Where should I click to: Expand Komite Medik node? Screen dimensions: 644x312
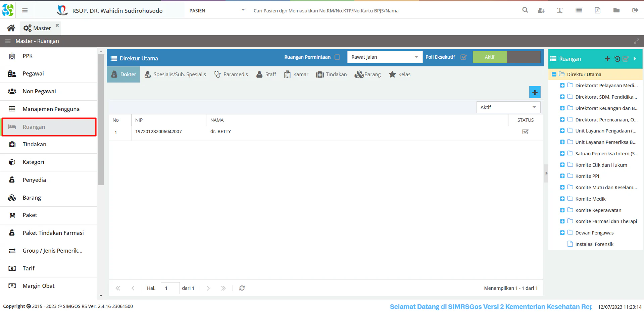[562, 199]
